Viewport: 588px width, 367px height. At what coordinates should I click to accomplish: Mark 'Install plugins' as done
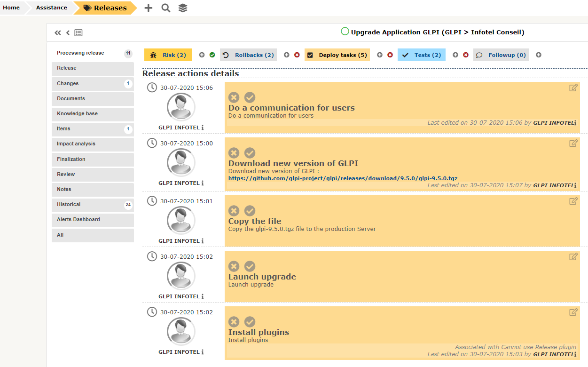click(x=250, y=322)
